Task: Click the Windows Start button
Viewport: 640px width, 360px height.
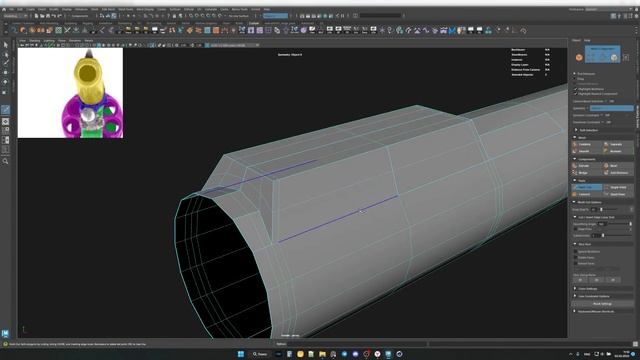Action: pyautogui.click(x=241, y=354)
